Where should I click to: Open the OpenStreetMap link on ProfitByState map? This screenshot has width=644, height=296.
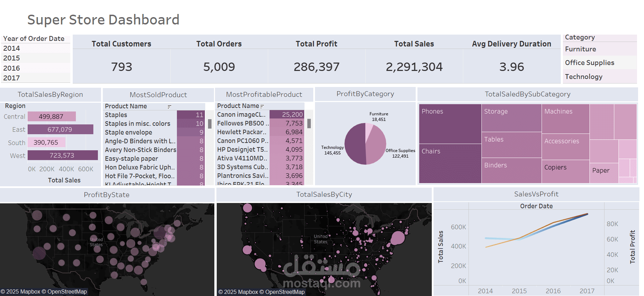pyautogui.click(x=67, y=291)
